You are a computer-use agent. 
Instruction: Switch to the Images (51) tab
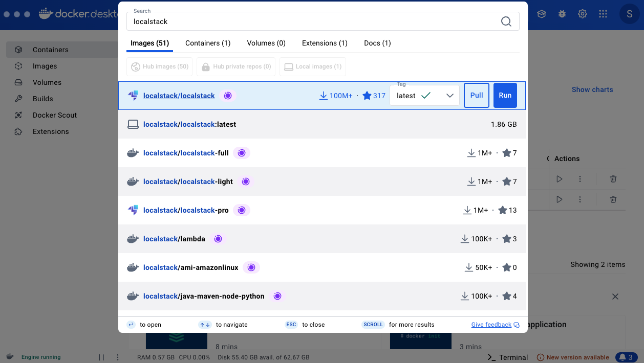(x=150, y=43)
